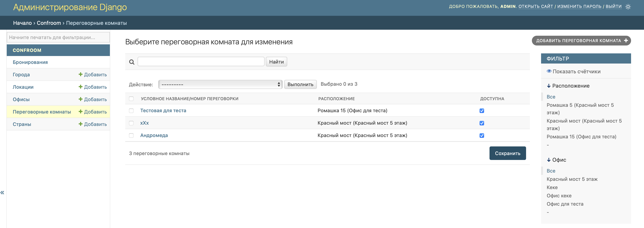Open the Действие action dropdown
This screenshot has width=644, height=228.
(220, 84)
